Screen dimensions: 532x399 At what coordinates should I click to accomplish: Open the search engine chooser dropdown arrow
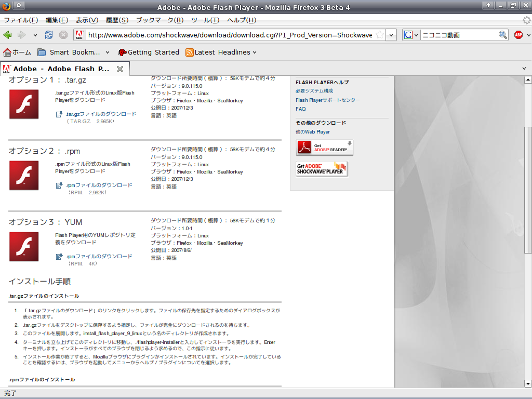[x=416, y=35]
